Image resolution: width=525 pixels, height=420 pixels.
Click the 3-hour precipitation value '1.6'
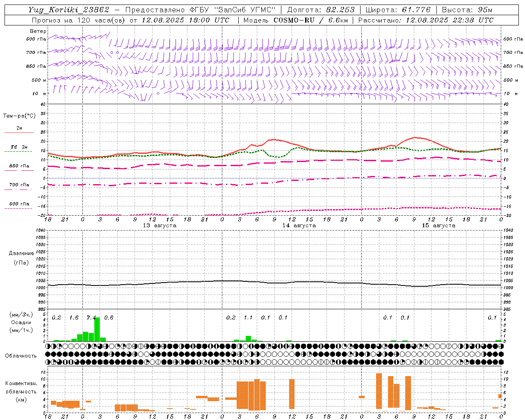tap(74, 317)
